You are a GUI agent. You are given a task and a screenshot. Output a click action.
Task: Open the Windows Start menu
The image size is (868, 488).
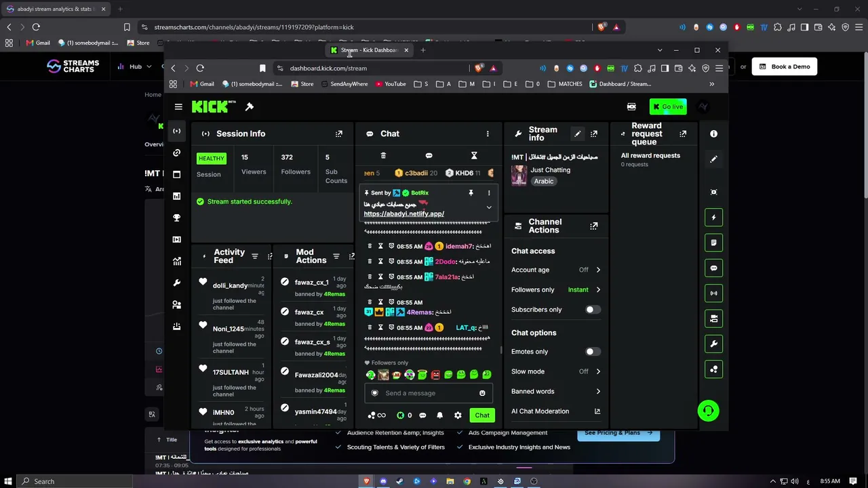coord(7,481)
